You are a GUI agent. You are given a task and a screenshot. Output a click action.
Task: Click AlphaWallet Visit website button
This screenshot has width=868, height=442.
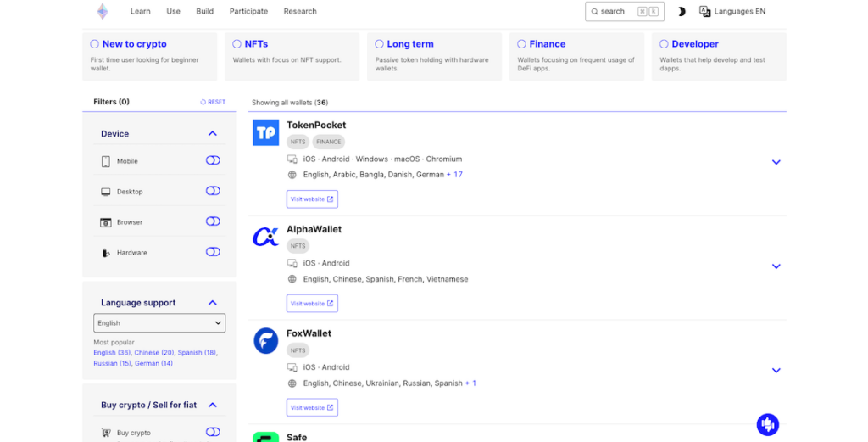coord(312,304)
